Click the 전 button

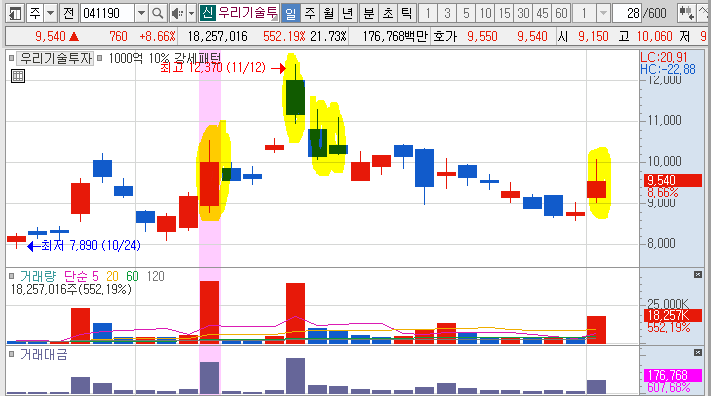coord(68,13)
